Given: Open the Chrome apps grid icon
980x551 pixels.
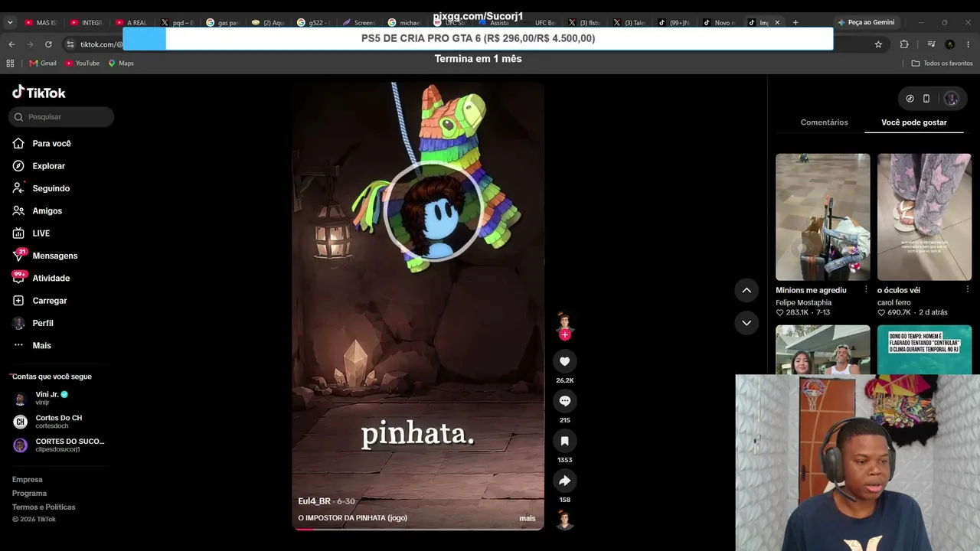Looking at the screenshot, I should click(10, 64).
